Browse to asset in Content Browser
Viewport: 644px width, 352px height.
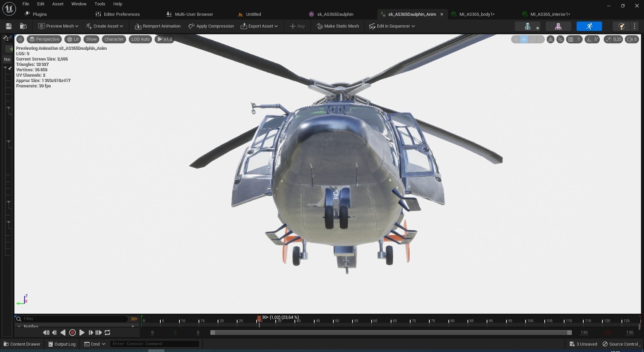(x=23, y=26)
